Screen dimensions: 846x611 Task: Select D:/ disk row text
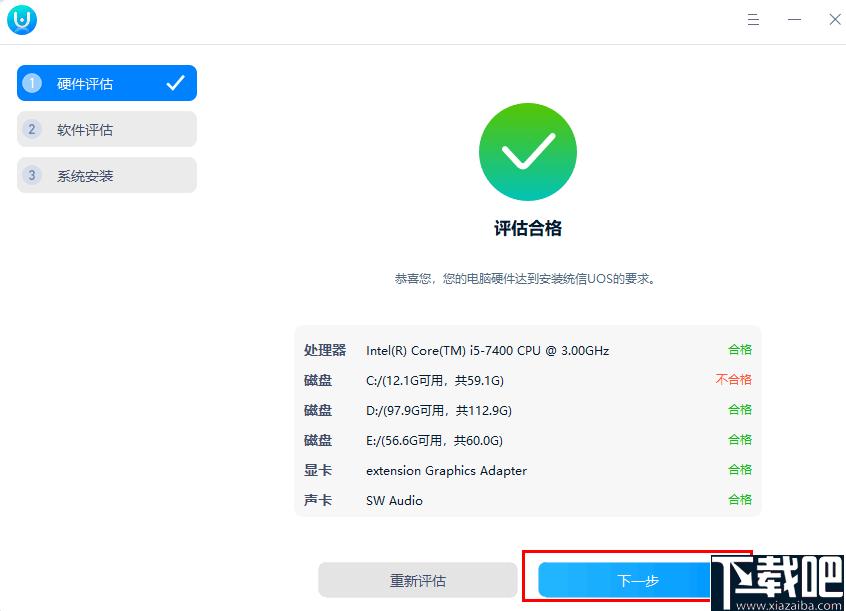point(439,411)
